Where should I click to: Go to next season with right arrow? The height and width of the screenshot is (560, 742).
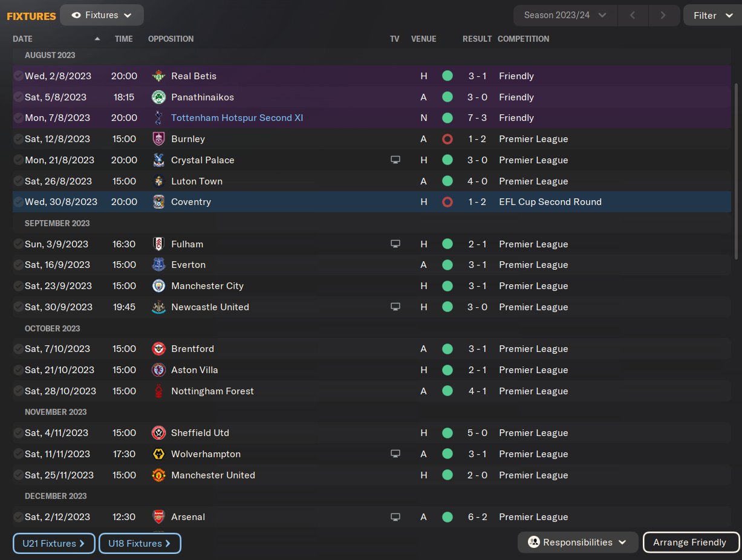pyautogui.click(x=663, y=15)
